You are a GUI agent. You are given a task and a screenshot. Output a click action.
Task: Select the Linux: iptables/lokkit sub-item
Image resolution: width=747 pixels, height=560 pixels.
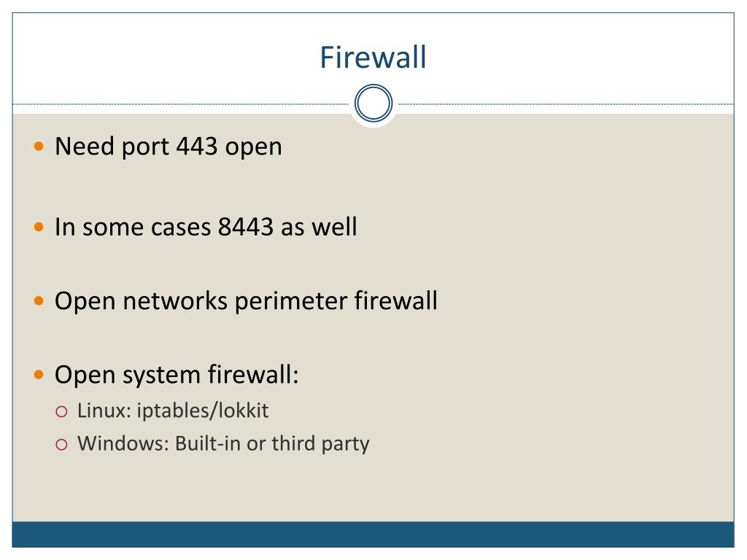pos(173,411)
